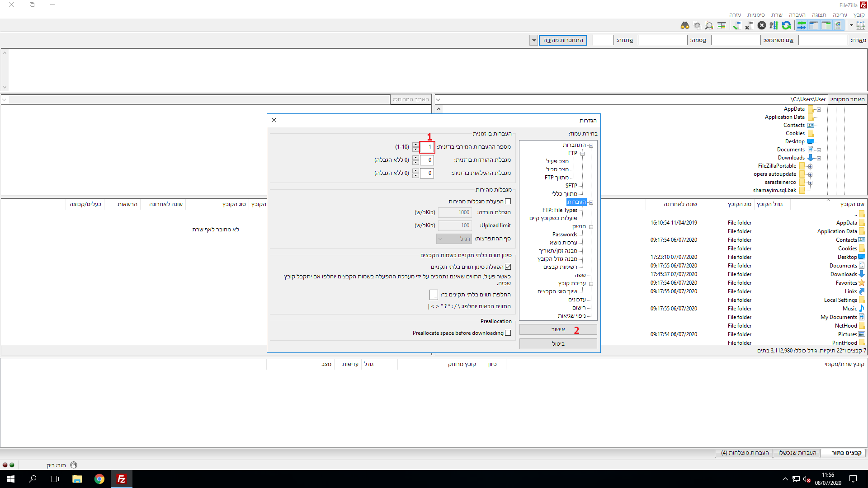Image resolution: width=868 pixels, height=488 pixels.
Task: Switch to העברות מוצלחות (4) tab
Action: click(745, 453)
